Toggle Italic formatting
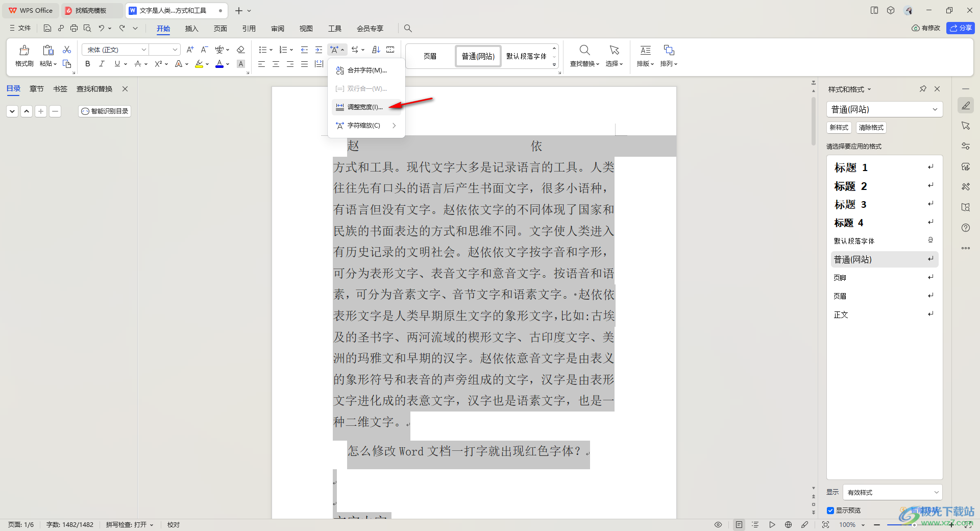980x531 pixels. point(102,64)
